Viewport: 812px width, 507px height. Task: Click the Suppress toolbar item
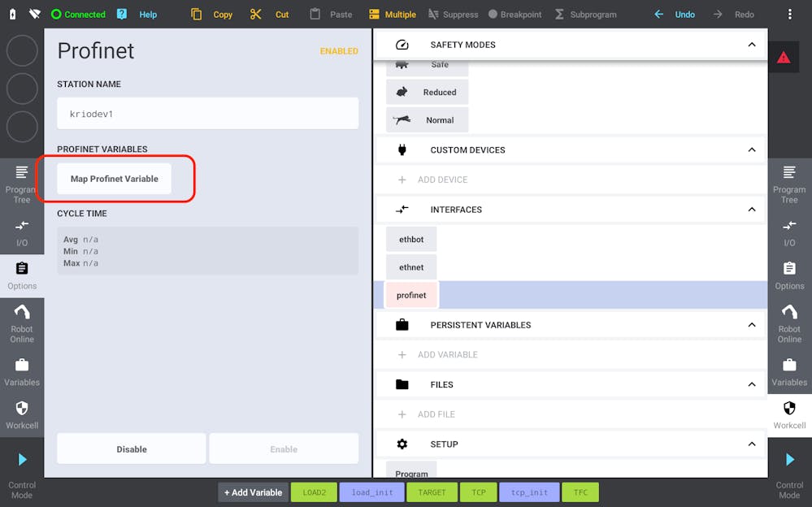click(453, 15)
